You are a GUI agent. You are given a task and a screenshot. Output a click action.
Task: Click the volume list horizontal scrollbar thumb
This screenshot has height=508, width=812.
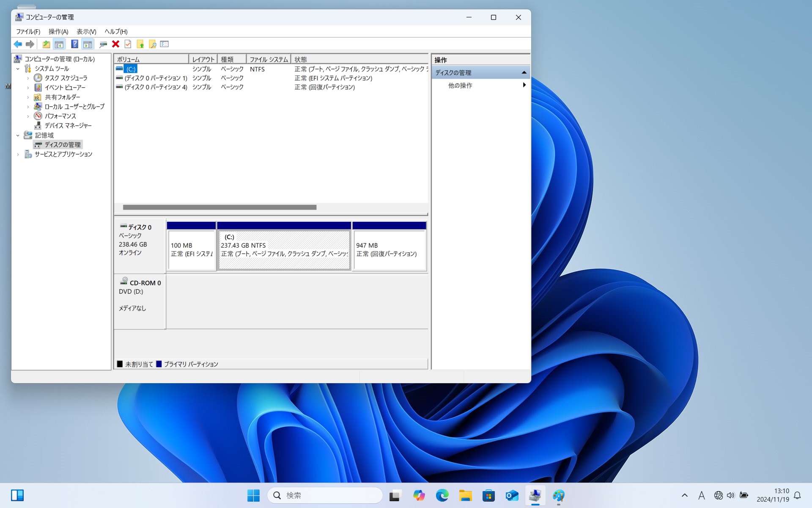(x=219, y=207)
